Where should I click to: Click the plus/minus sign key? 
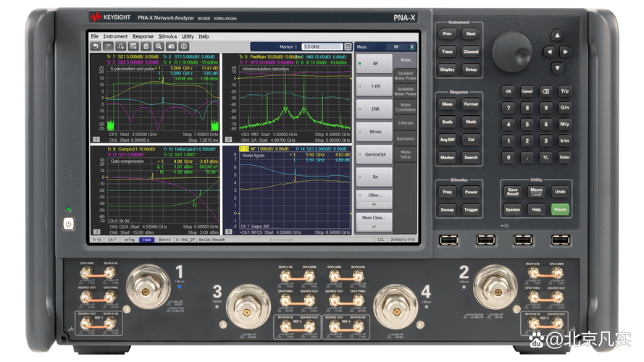pyautogui.click(x=545, y=157)
